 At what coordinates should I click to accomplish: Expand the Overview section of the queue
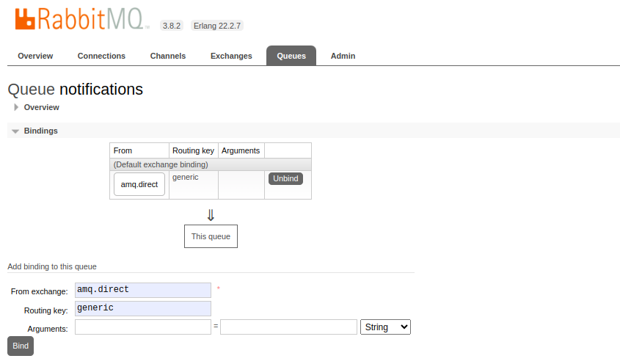point(41,107)
